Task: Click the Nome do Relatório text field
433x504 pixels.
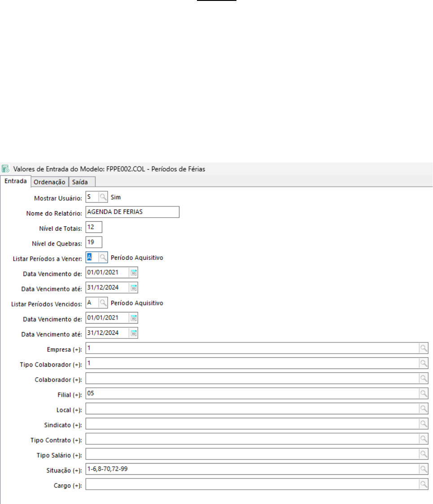Action: pyautogui.click(x=132, y=212)
